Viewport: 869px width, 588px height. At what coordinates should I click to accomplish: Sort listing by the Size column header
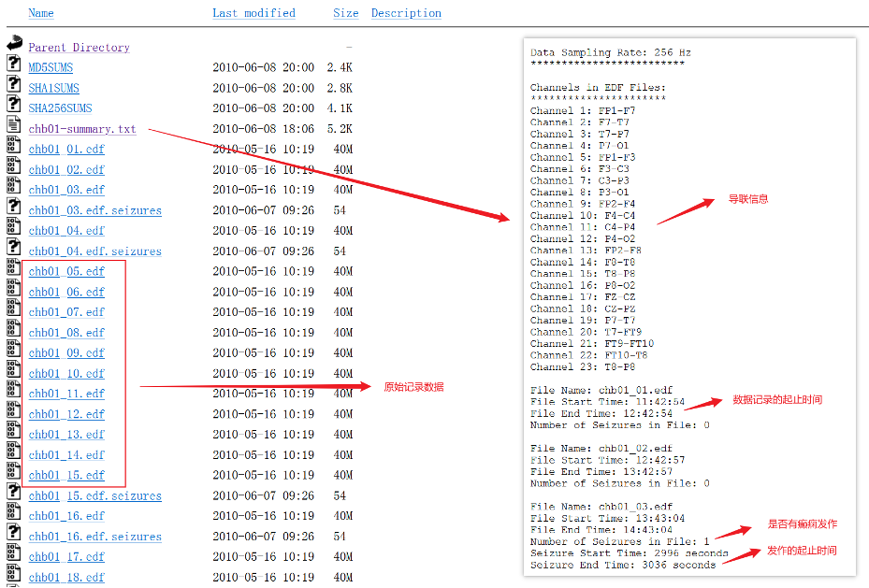click(346, 13)
